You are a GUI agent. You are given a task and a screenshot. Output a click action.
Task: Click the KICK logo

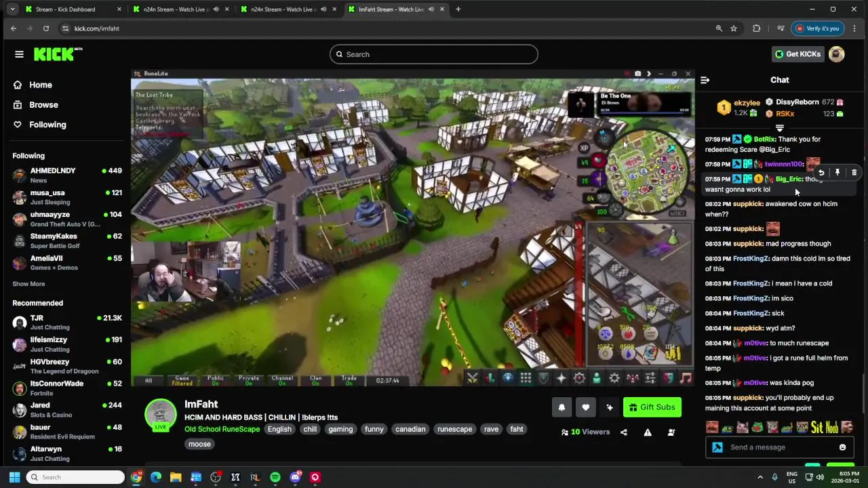click(x=58, y=54)
